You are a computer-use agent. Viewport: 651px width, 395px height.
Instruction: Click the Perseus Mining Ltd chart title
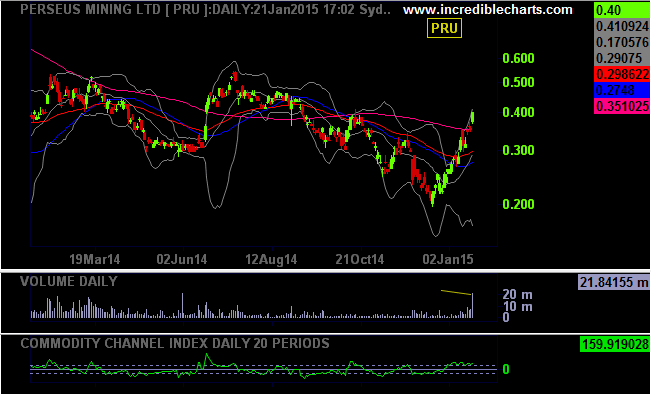[x=205, y=10]
